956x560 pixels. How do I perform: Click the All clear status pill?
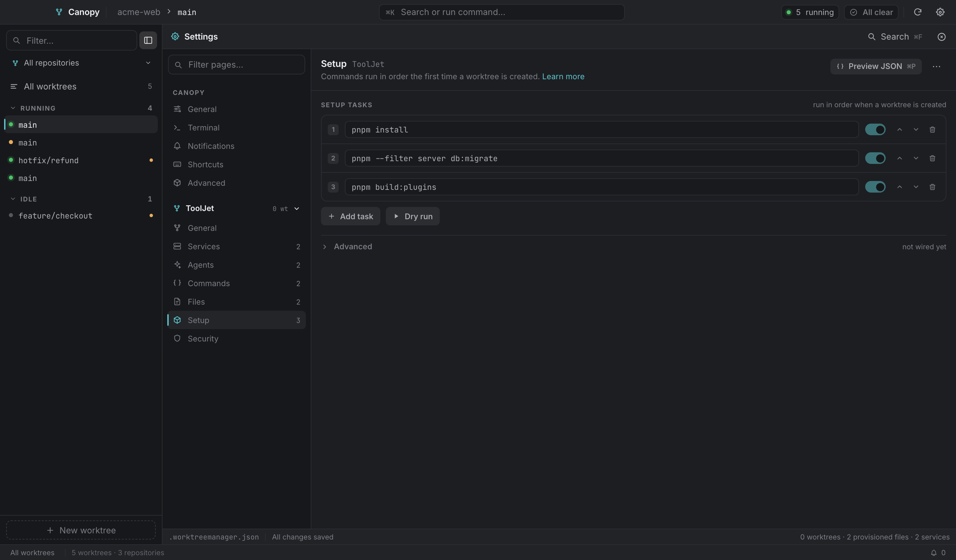click(x=871, y=12)
